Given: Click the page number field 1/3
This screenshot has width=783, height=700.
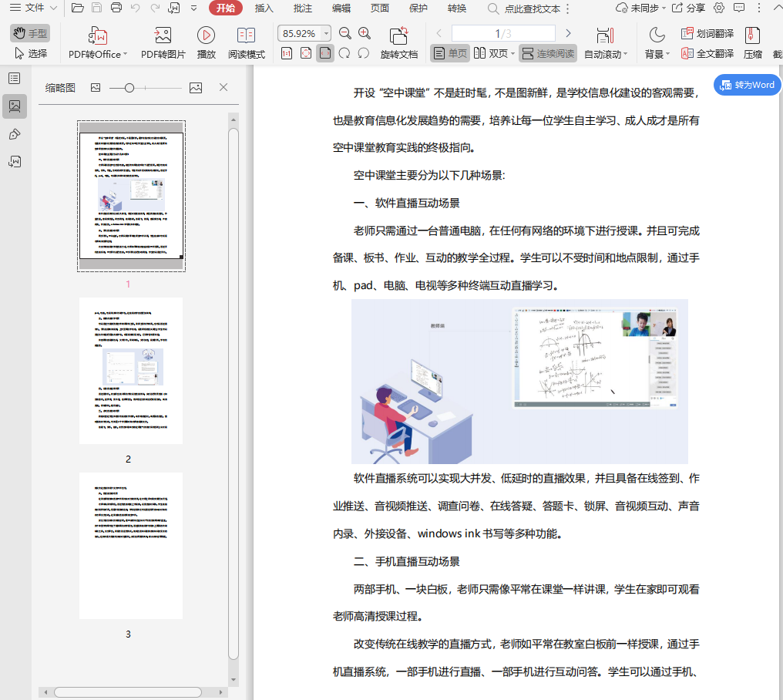Looking at the screenshot, I should tap(503, 33).
